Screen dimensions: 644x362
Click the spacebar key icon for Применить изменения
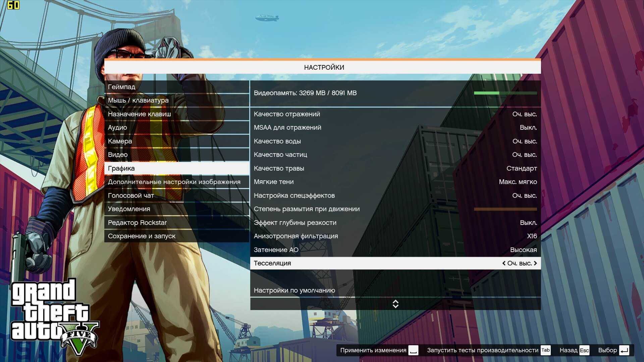click(413, 350)
